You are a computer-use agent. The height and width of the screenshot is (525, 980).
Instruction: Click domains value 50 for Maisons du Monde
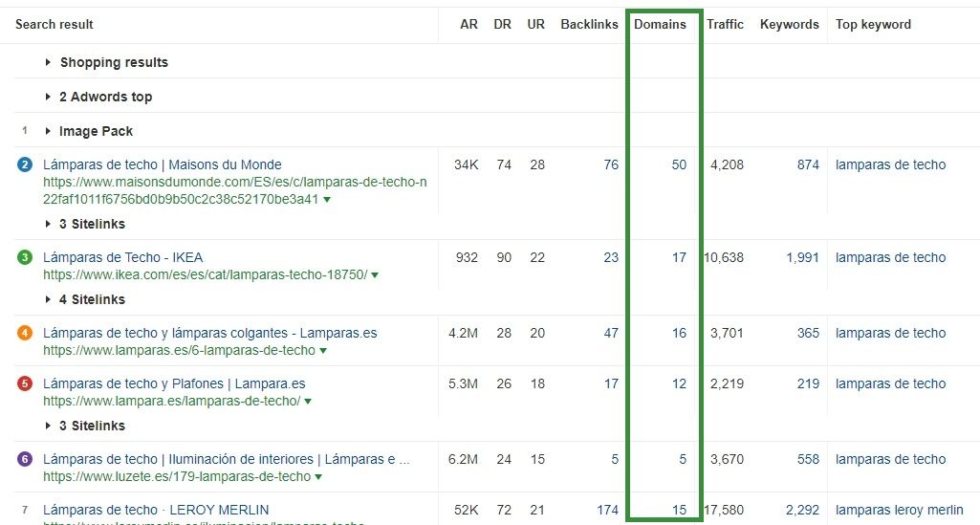tap(679, 165)
